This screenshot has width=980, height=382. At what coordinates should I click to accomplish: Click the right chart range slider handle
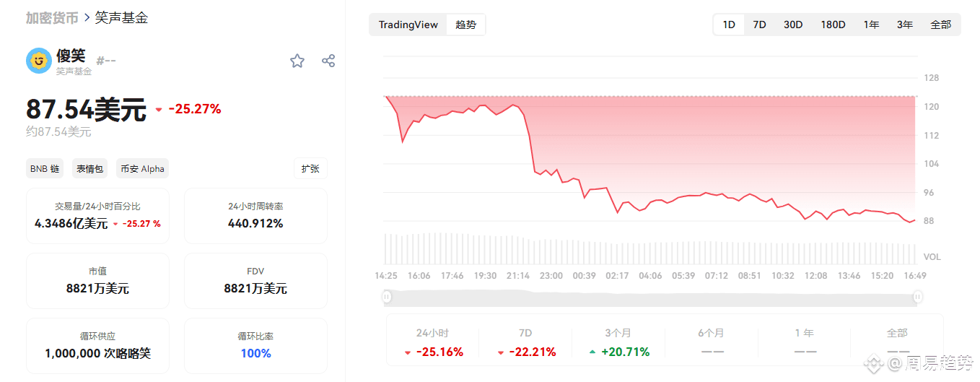(917, 296)
